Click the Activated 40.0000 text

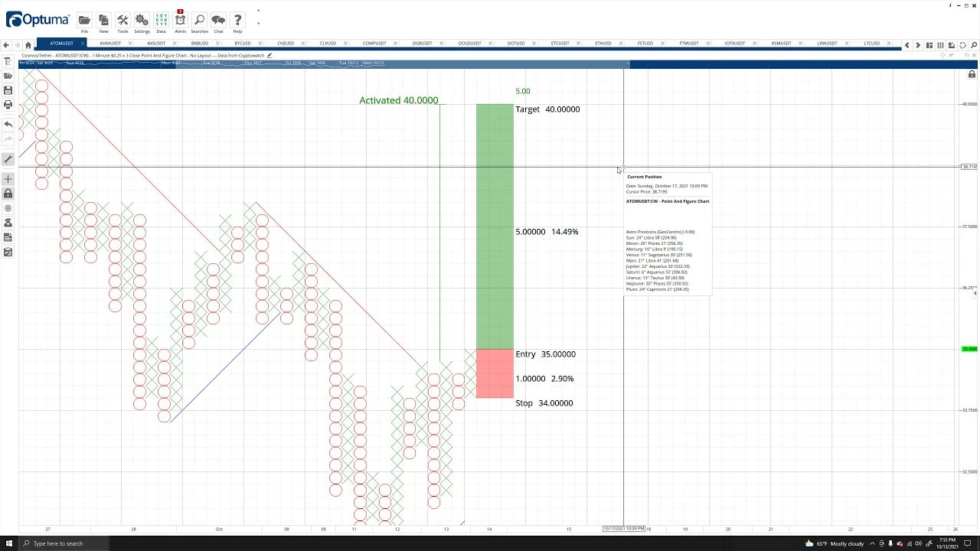click(399, 100)
